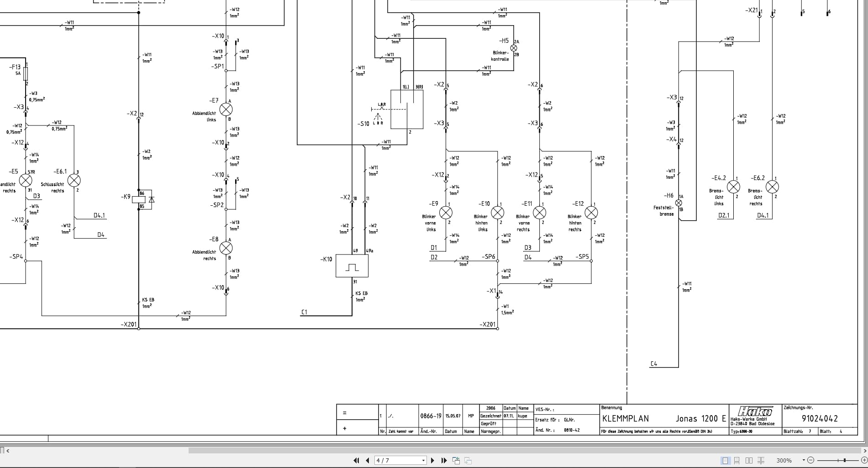This screenshot has height=468, width=868.
Task: Click the -S10 indicator switch symbol
Action: pyautogui.click(x=406, y=109)
